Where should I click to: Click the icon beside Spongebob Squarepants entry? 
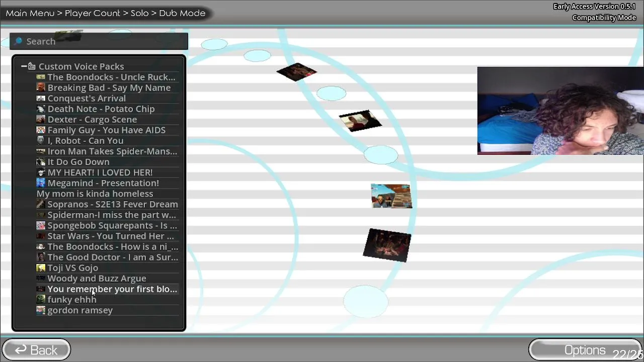coord(41,225)
